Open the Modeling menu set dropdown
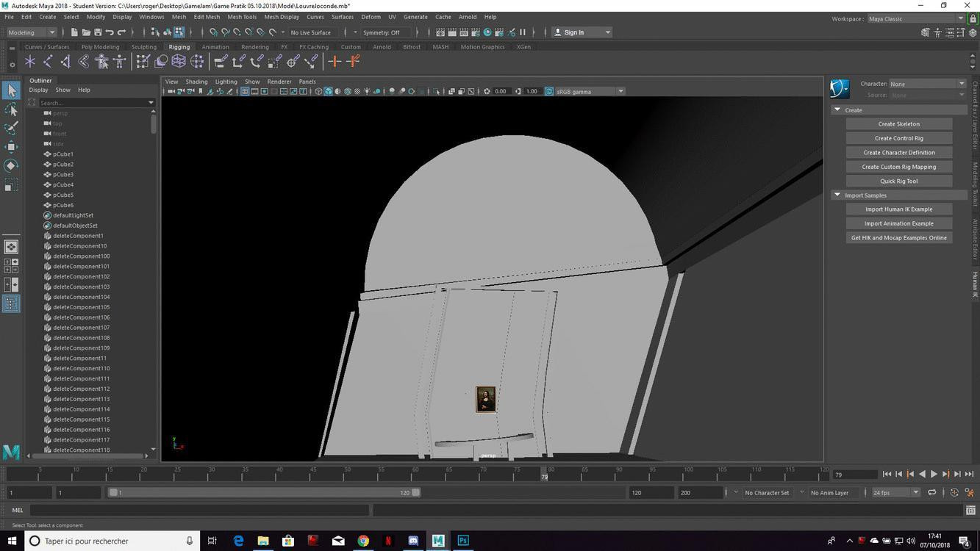Viewport: 980px width, 551px height. (32, 32)
